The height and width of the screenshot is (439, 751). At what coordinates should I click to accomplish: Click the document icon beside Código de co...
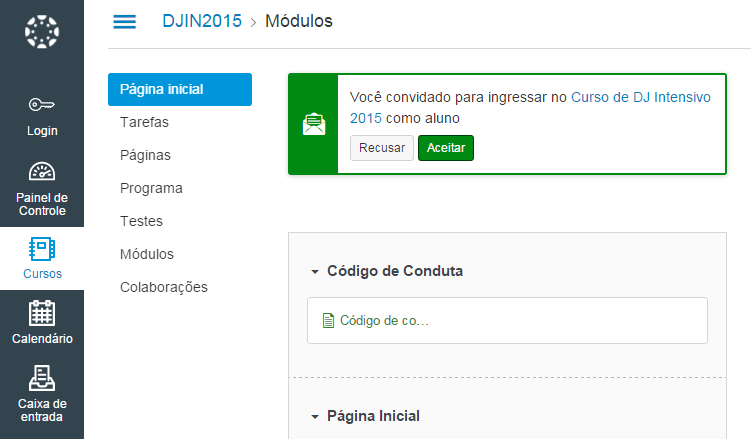tap(328, 320)
